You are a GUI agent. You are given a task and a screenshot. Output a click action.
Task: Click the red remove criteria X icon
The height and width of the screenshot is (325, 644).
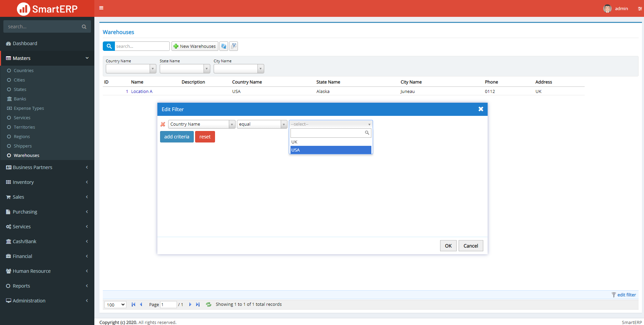(163, 124)
